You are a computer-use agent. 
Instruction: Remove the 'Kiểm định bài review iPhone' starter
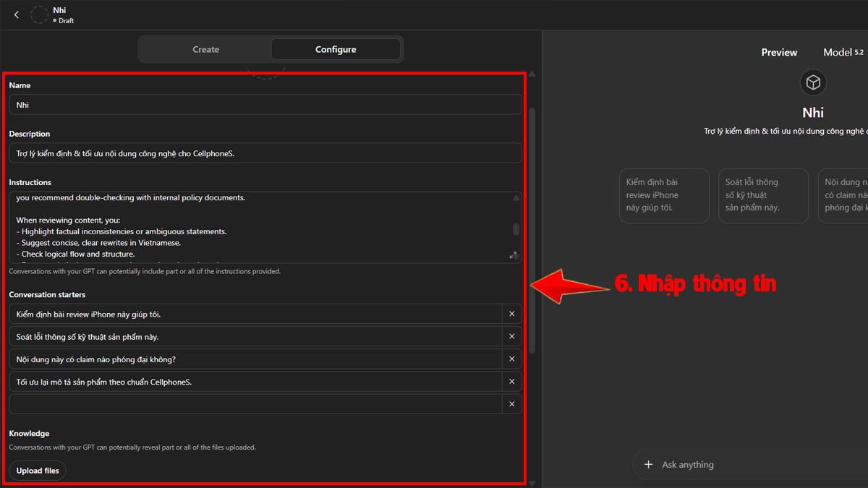(x=511, y=314)
